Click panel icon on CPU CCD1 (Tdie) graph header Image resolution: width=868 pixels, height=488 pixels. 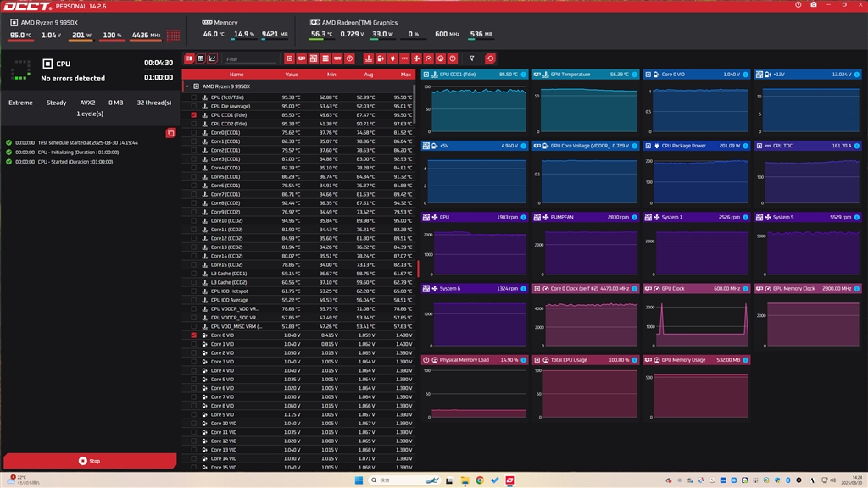click(x=426, y=75)
